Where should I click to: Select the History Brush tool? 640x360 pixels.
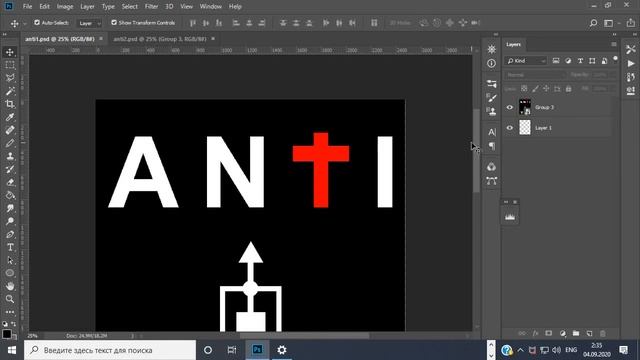10,169
